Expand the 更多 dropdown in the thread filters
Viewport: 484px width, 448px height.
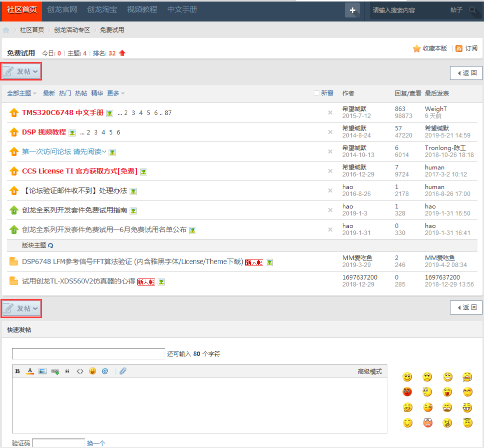pos(116,93)
